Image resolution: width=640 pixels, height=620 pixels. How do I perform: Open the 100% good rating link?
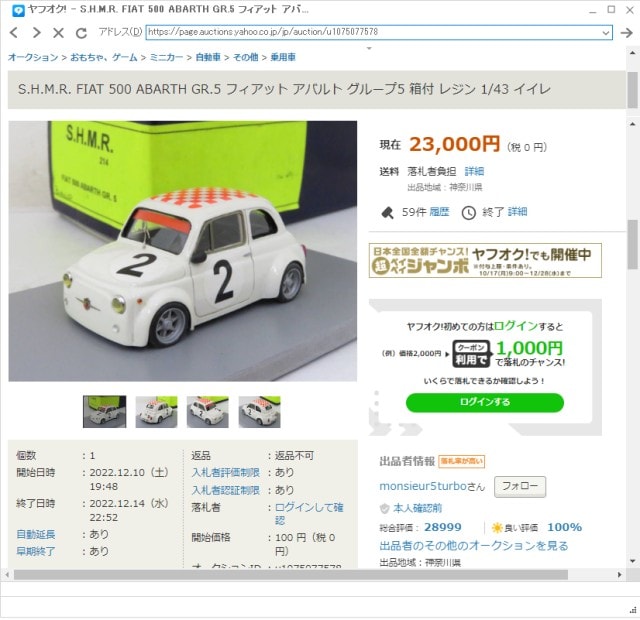click(564, 527)
